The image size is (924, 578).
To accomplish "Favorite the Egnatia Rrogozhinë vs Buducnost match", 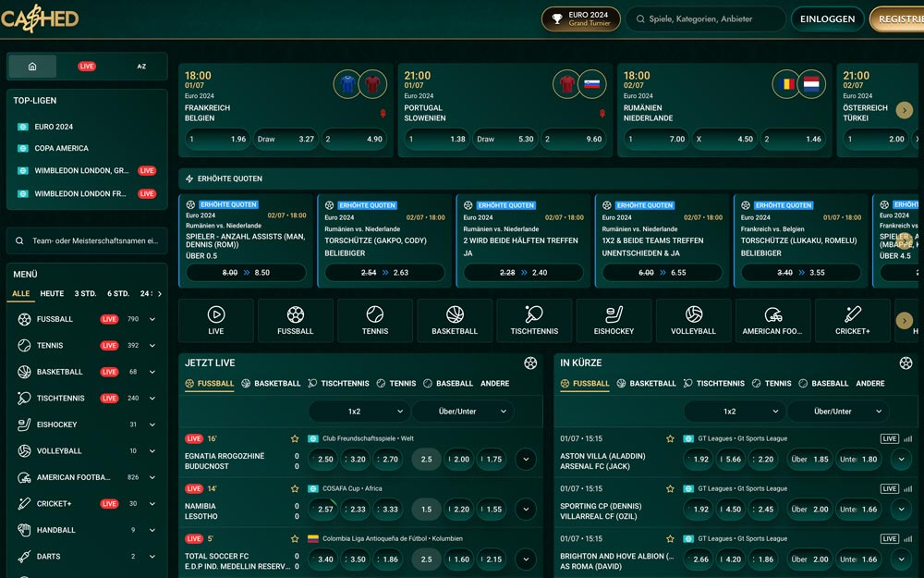I will 295,438.
